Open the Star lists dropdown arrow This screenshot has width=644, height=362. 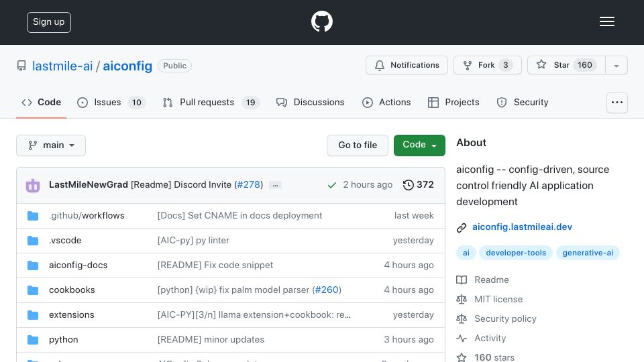[x=616, y=65]
